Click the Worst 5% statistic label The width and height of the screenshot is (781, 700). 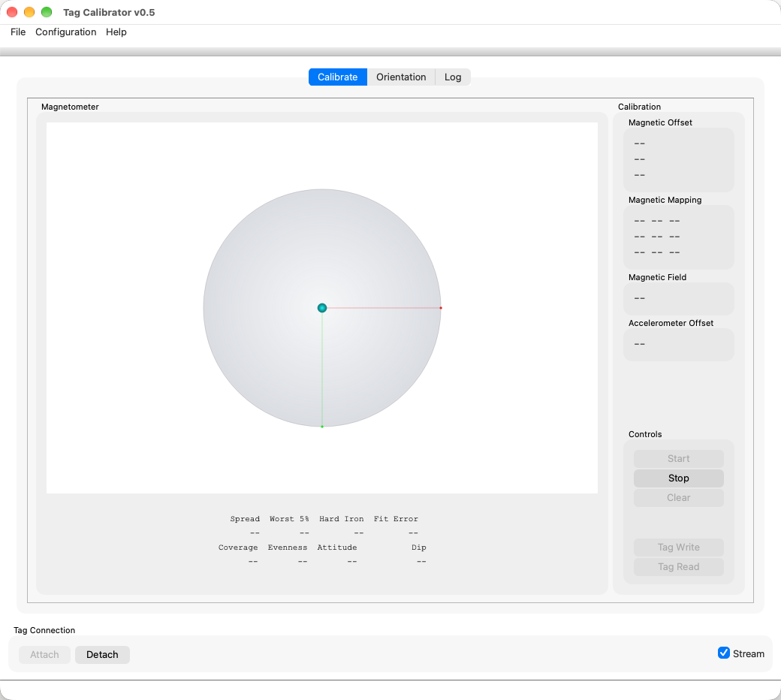coord(289,519)
